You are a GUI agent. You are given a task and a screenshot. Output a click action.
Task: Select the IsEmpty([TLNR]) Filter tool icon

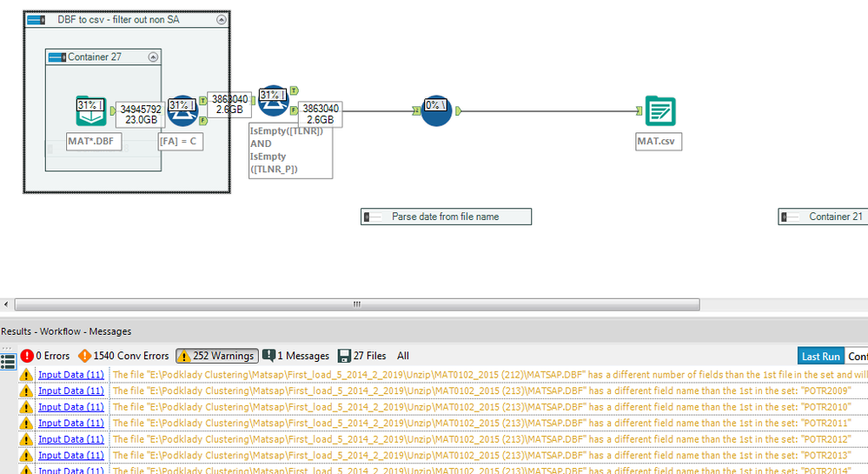point(274,101)
